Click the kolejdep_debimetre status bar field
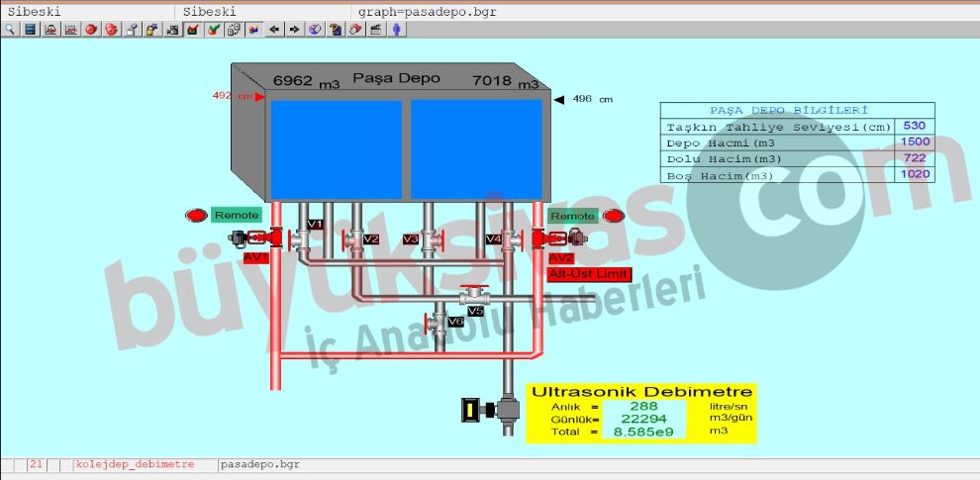Screen dimensions: 980x480 point(134,463)
